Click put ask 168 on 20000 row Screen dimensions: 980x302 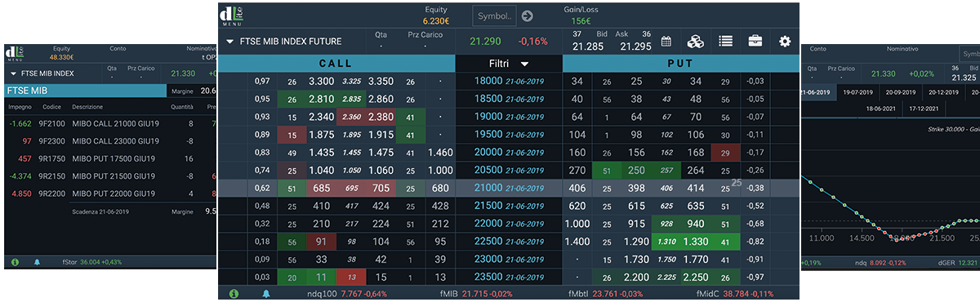(696, 153)
